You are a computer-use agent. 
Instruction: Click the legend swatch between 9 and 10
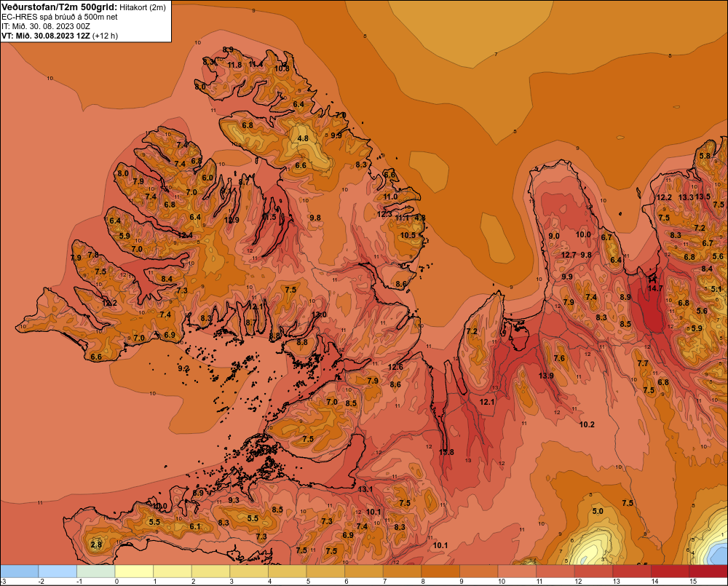(479, 571)
